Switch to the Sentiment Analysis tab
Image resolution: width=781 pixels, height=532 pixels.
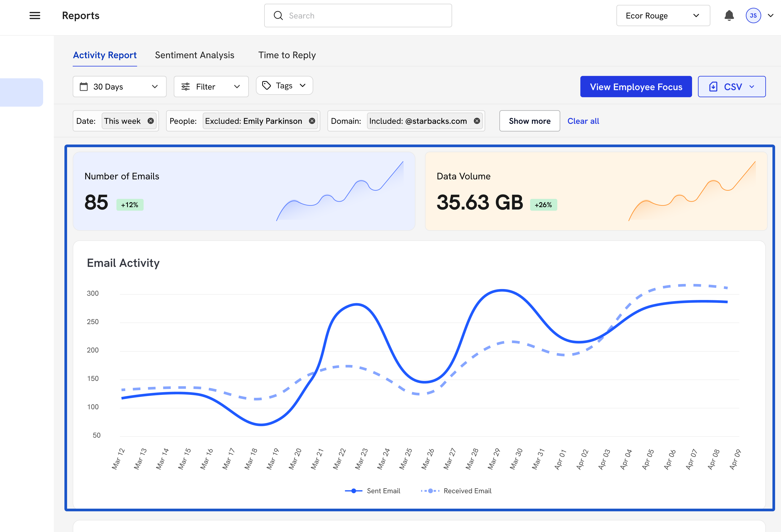point(194,55)
